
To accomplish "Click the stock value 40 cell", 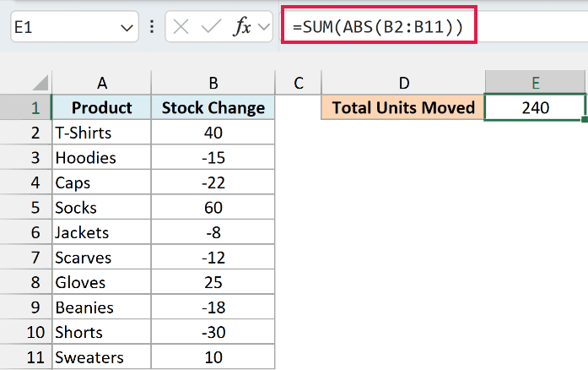I will pyautogui.click(x=213, y=133).
